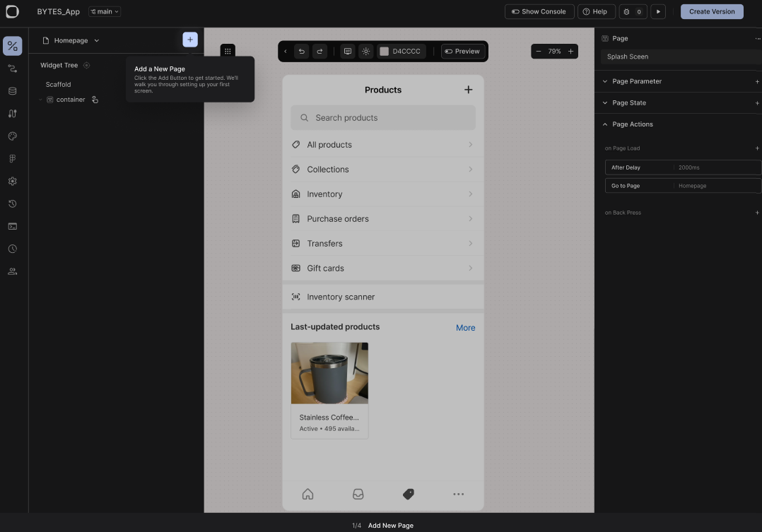
Task: Run the app with the play button
Action: point(658,12)
